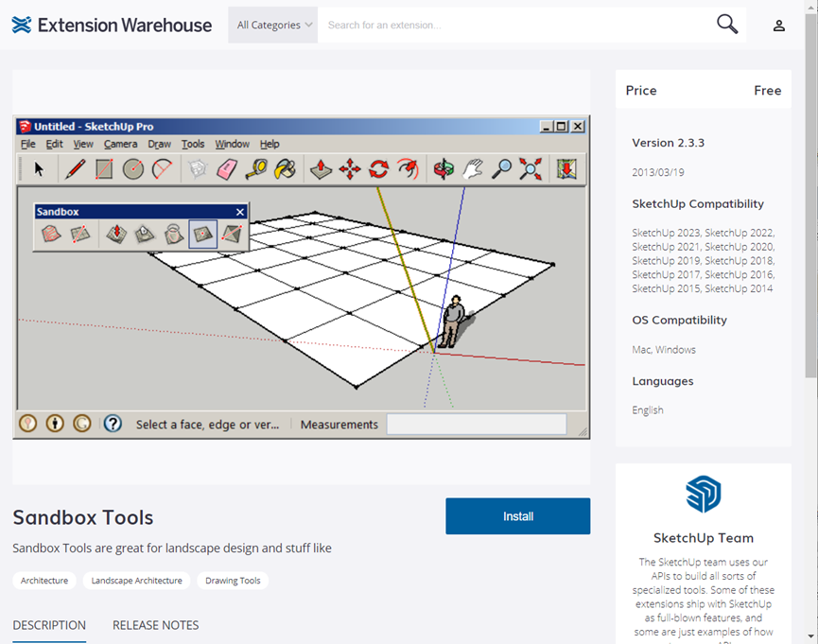Close the Sandbox toolbar panel
This screenshot has width=818, height=644.
[x=240, y=212]
